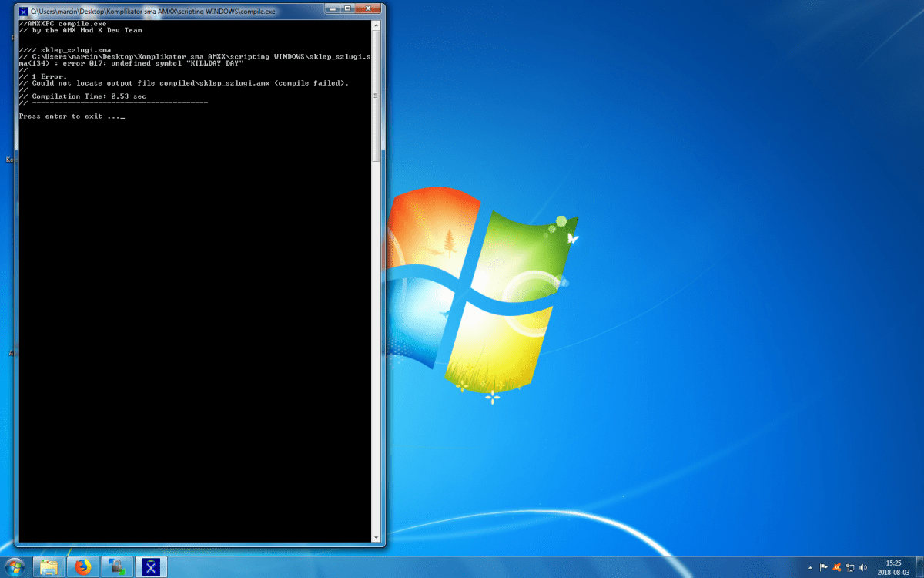Click the line '//// sklep_szlugi.sma'
This screenshot has height=578, width=924.
tap(65, 50)
